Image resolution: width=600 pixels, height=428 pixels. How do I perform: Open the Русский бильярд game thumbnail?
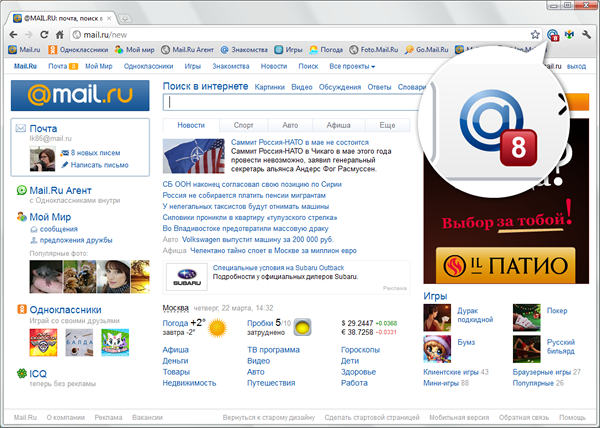527,349
